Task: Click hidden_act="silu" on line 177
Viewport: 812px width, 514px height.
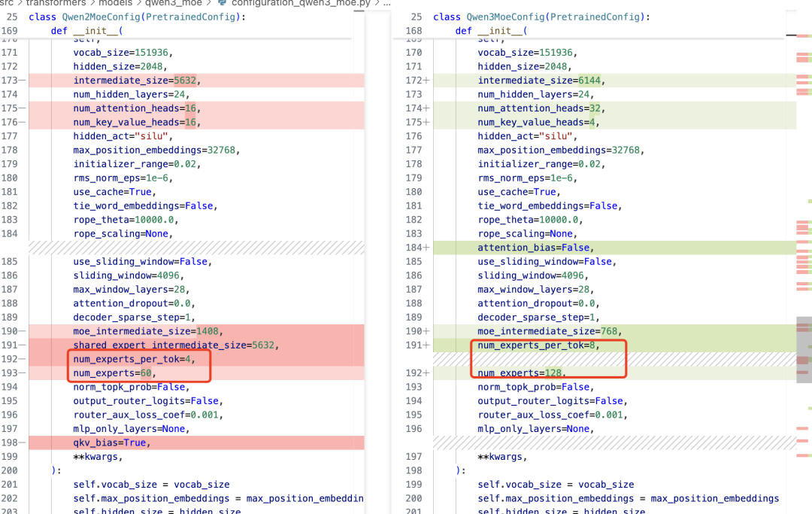Action: [x=123, y=136]
